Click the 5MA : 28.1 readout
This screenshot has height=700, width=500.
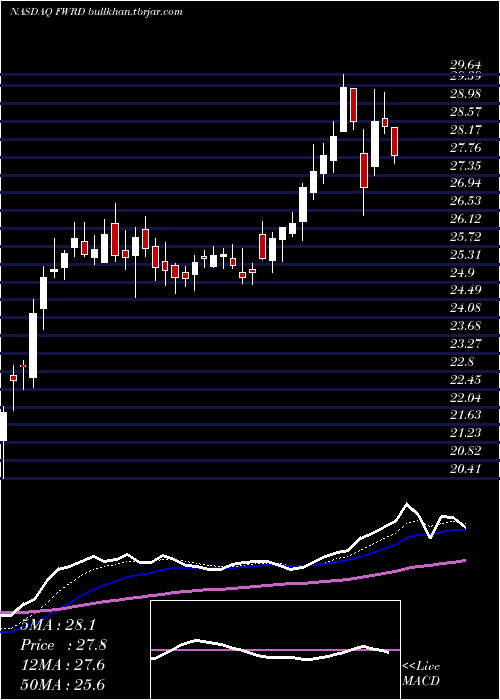pyautogui.click(x=58, y=625)
